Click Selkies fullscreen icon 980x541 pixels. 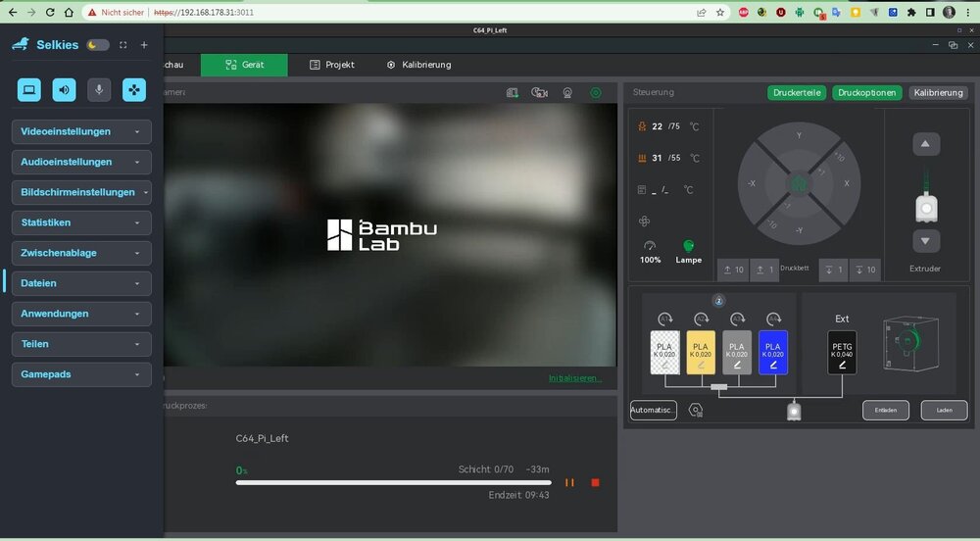tap(123, 45)
